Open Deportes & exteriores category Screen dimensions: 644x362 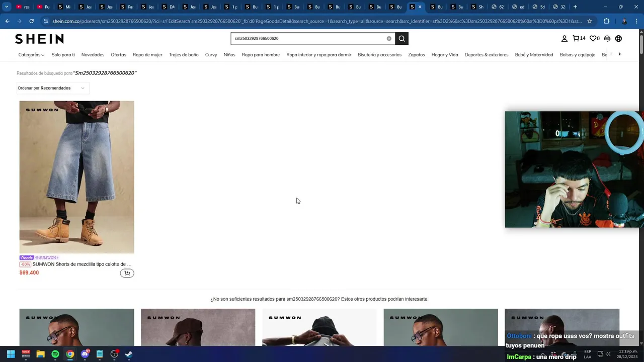[x=487, y=55]
